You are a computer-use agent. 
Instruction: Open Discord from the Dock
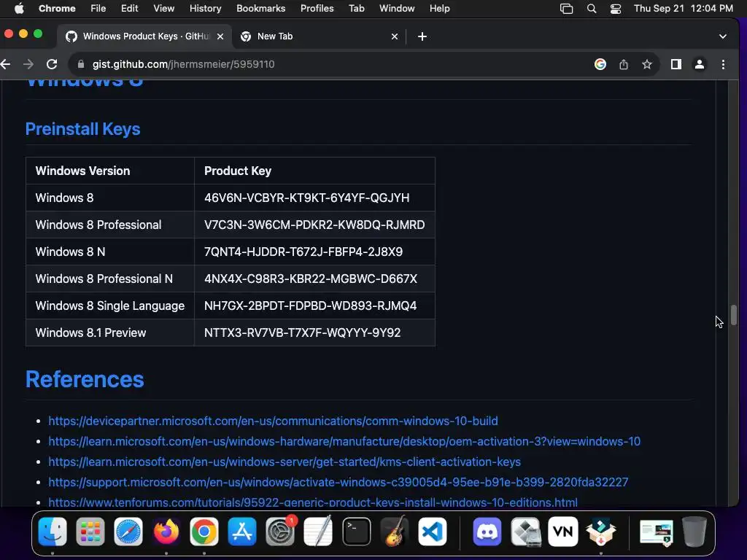[x=487, y=532]
